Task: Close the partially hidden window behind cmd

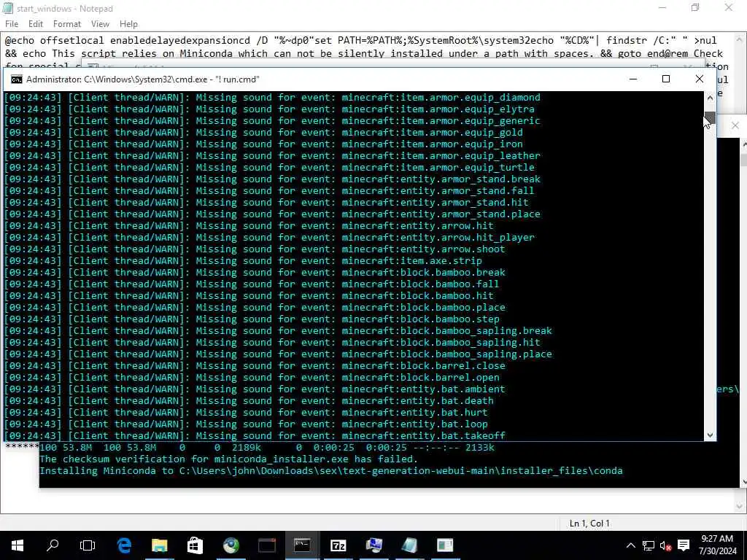Action: [x=735, y=125]
